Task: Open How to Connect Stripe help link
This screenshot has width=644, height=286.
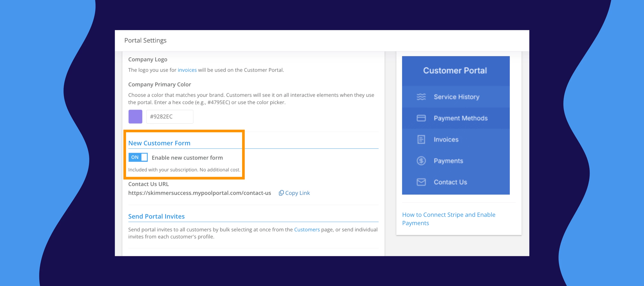Action: coord(448,219)
